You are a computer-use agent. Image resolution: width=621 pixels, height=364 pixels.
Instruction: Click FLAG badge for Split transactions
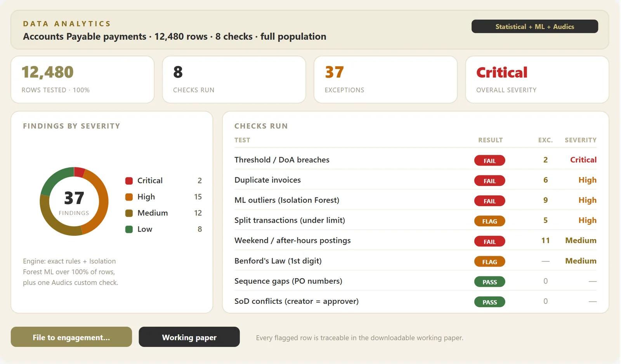tap(489, 221)
